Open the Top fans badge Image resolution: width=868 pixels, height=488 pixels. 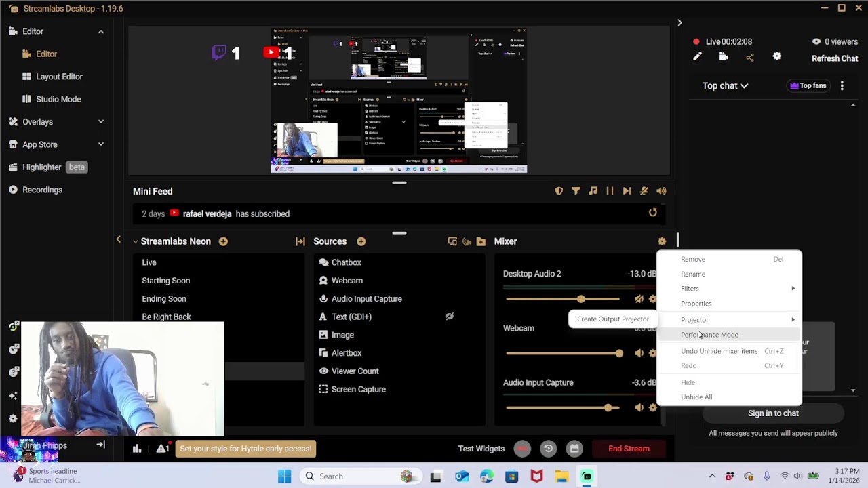(808, 86)
